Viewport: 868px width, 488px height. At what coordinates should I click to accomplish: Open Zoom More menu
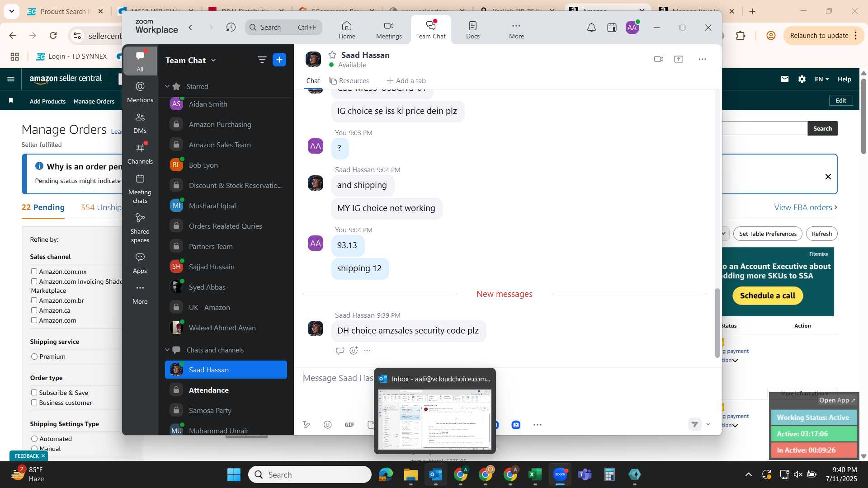516,30
